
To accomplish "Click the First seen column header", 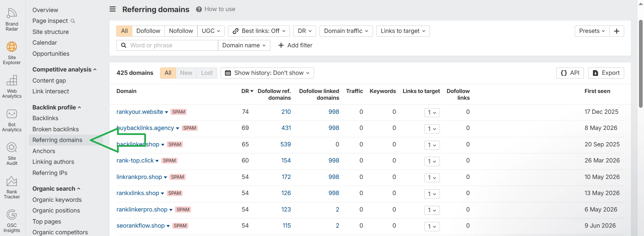I will pyautogui.click(x=597, y=91).
